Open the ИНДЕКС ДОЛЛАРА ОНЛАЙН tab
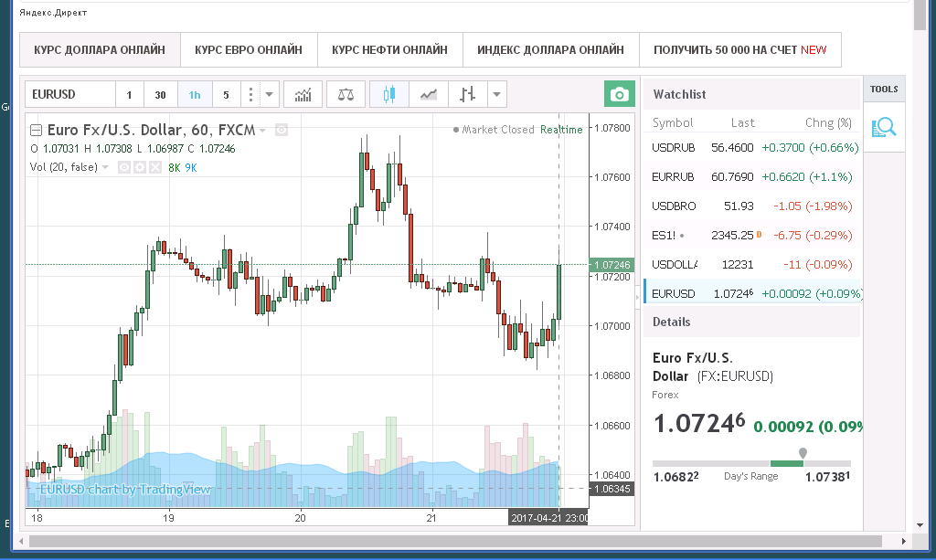Image resolution: width=936 pixels, height=560 pixels. pos(550,50)
